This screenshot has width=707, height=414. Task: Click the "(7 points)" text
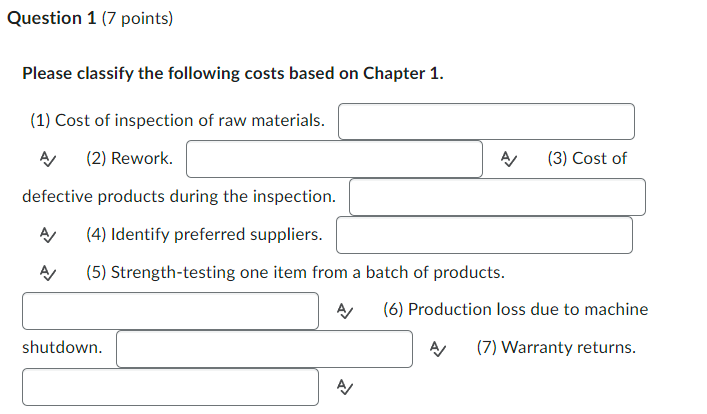point(137,18)
